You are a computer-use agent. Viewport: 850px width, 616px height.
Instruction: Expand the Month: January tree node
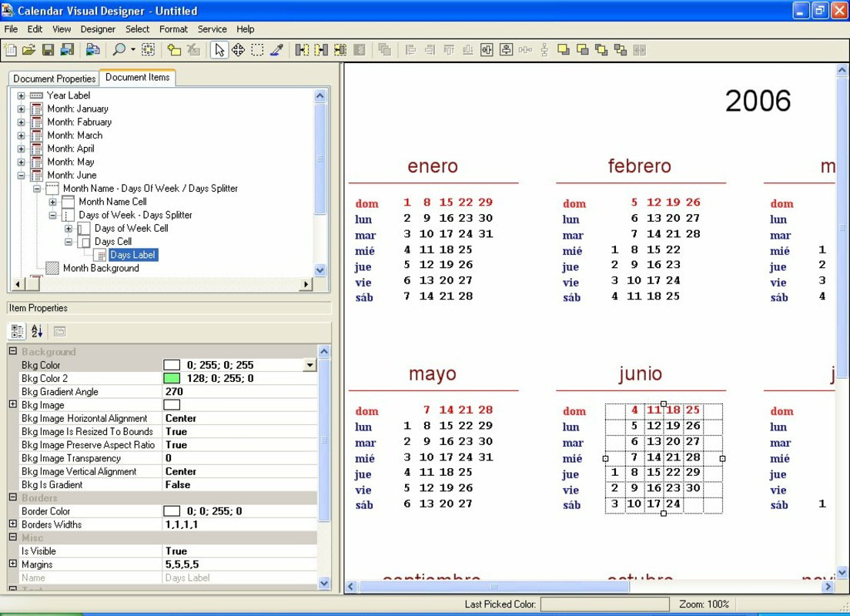click(21, 109)
